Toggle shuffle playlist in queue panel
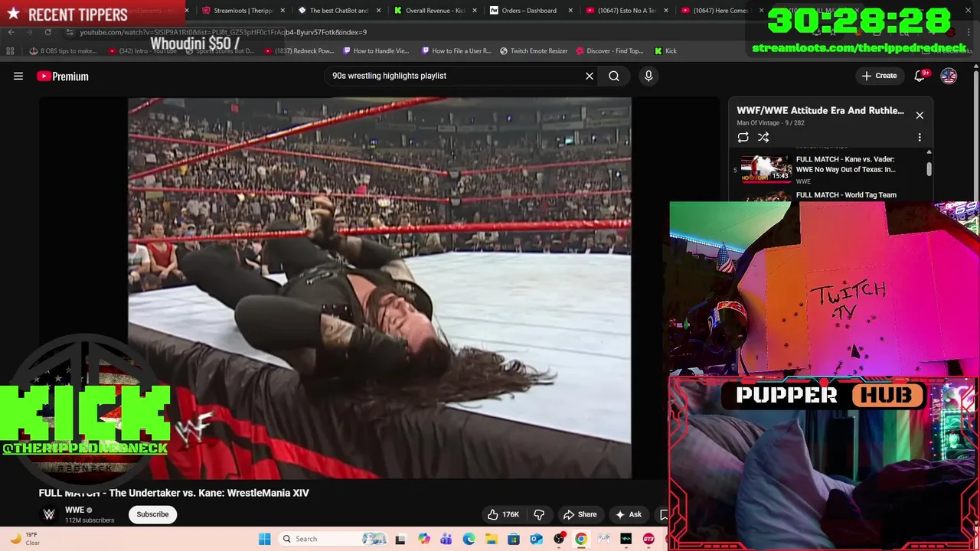The width and height of the screenshot is (980, 551). tap(763, 137)
